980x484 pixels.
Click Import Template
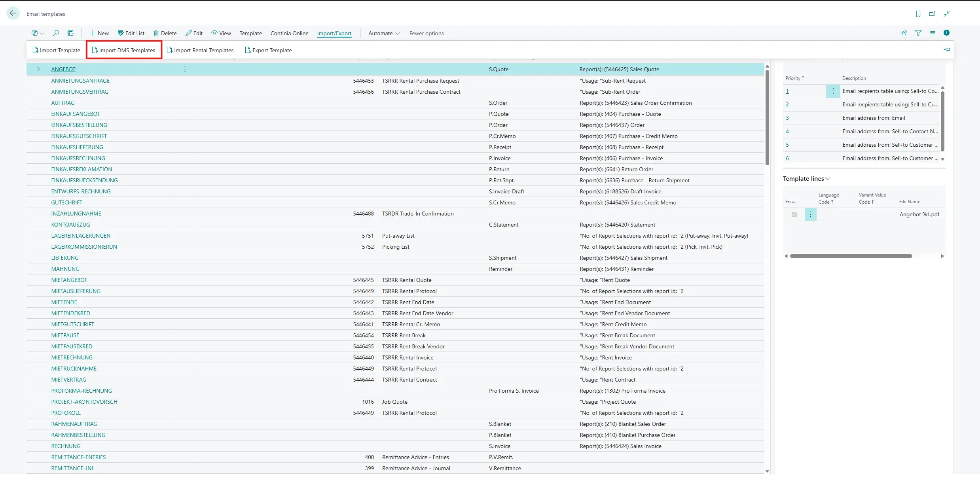(x=56, y=50)
